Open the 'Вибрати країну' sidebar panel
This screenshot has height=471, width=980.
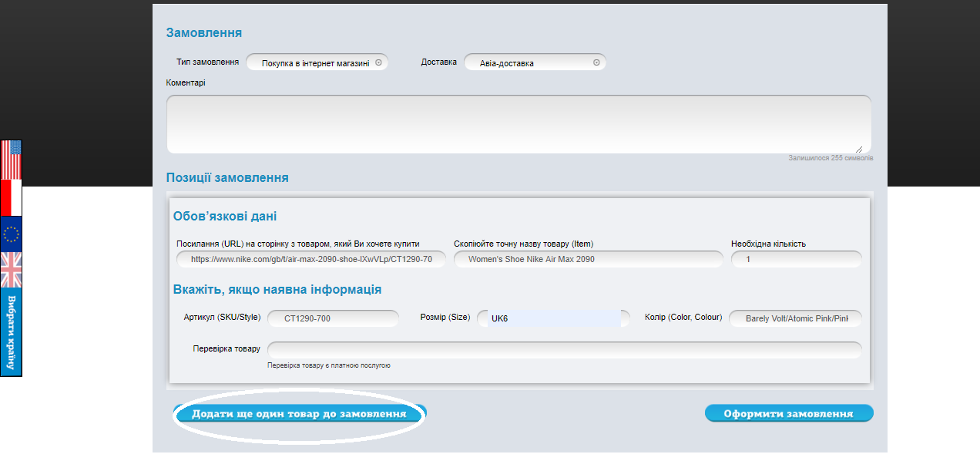point(12,331)
